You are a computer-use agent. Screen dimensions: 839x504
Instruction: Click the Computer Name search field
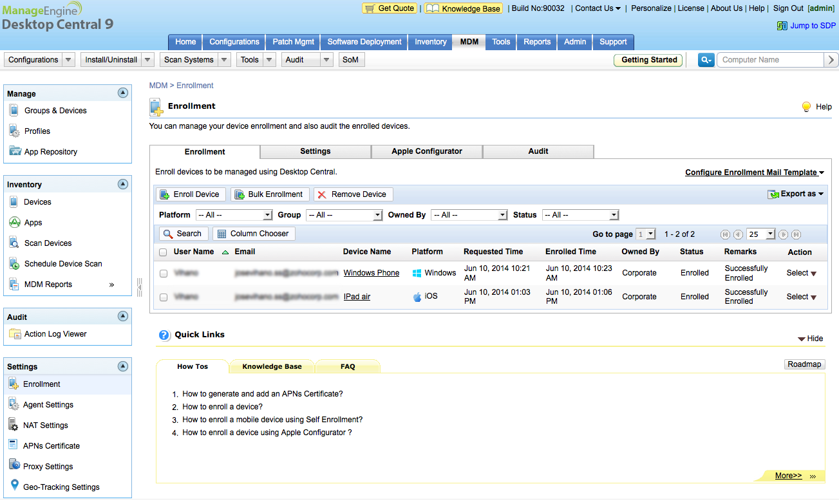pos(770,60)
